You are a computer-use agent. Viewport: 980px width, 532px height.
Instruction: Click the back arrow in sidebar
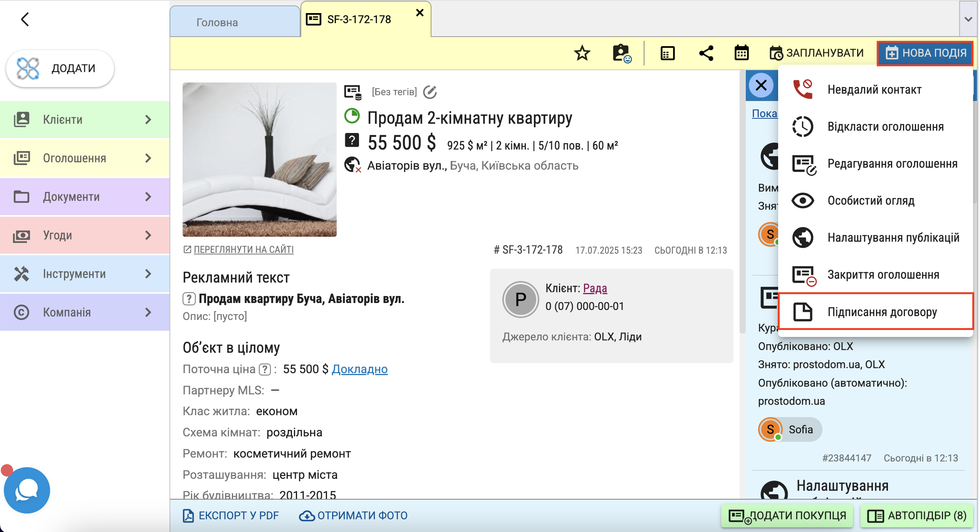point(25,19)
